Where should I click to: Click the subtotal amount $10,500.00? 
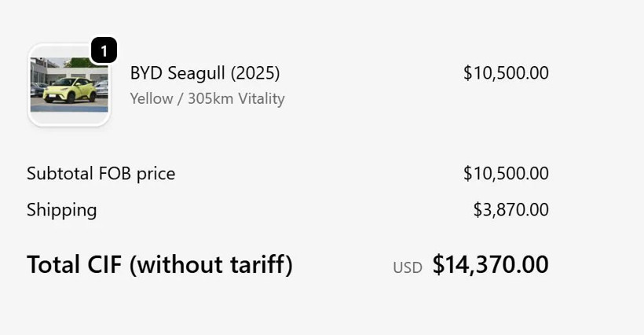pyautogui.click(x=506, y=173)
